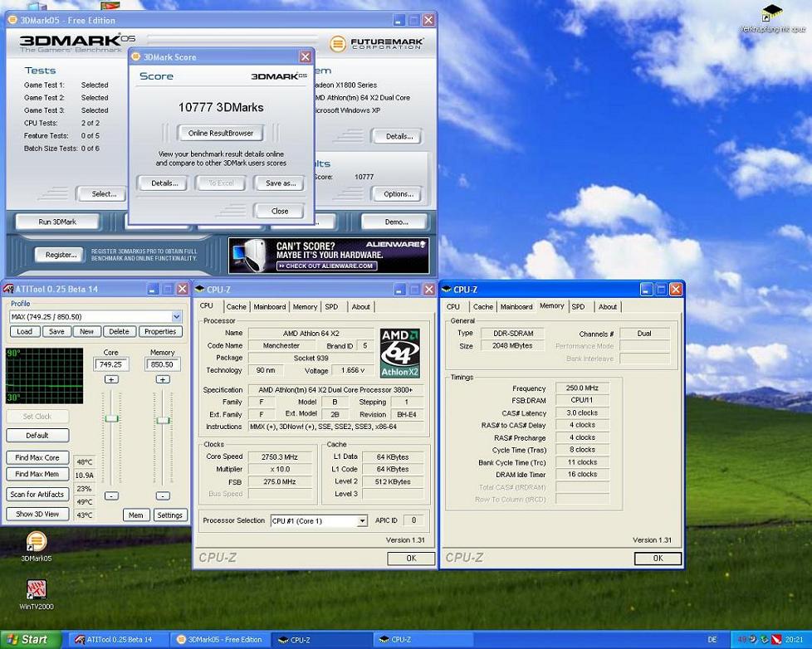Click the 10777 3DMarks score text
812x649 pixels.
[221, 107]
